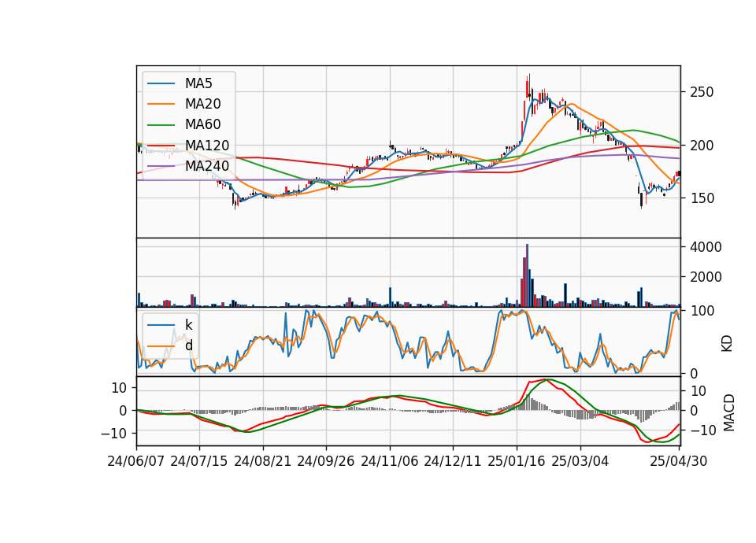Click the d legend entry in KD panel

click(188, 345)
